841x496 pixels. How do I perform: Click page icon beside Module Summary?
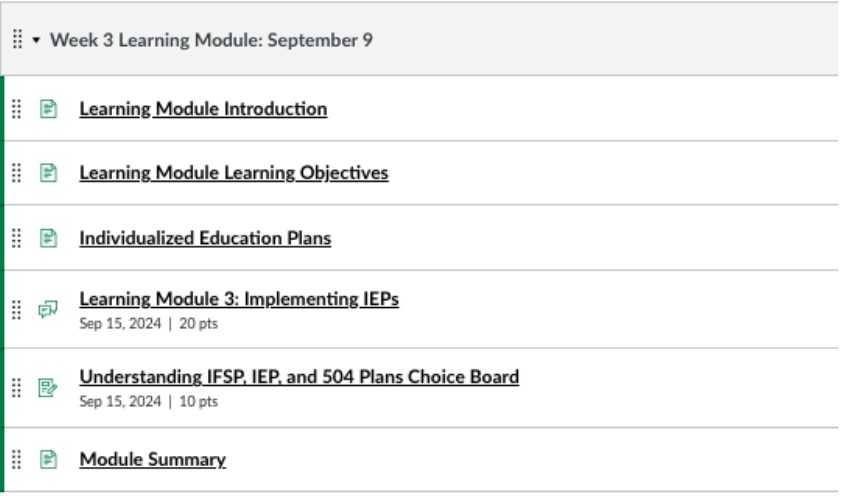[48, 460]
